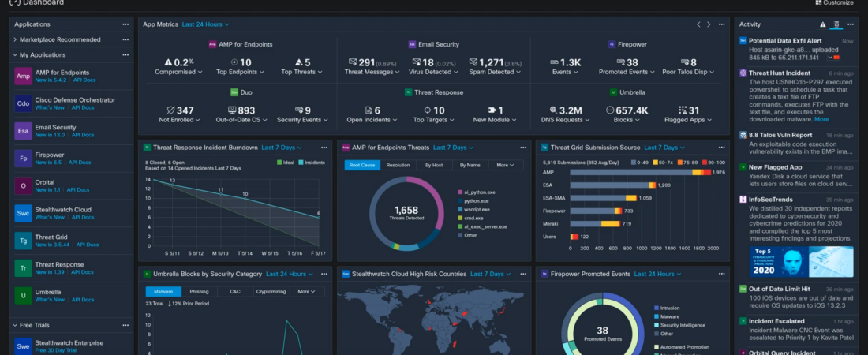
Task: Open the Threat Grid Tg icon
Action: tap(23, 241)
